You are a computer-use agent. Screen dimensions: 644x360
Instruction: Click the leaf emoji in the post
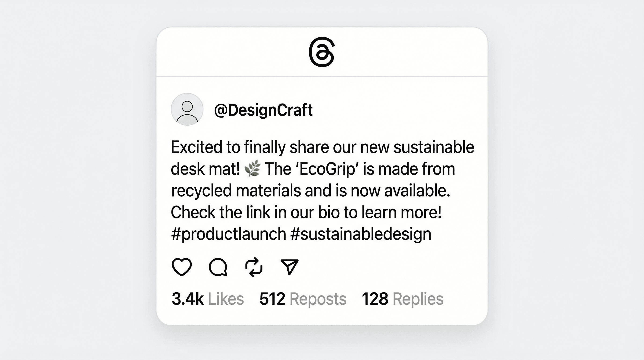252,169
